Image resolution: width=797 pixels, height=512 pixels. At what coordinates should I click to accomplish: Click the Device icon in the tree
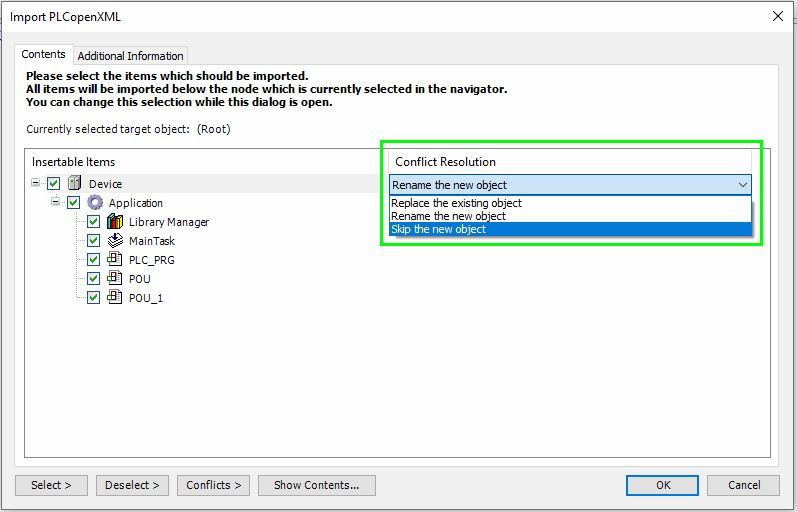click(75, 183)
